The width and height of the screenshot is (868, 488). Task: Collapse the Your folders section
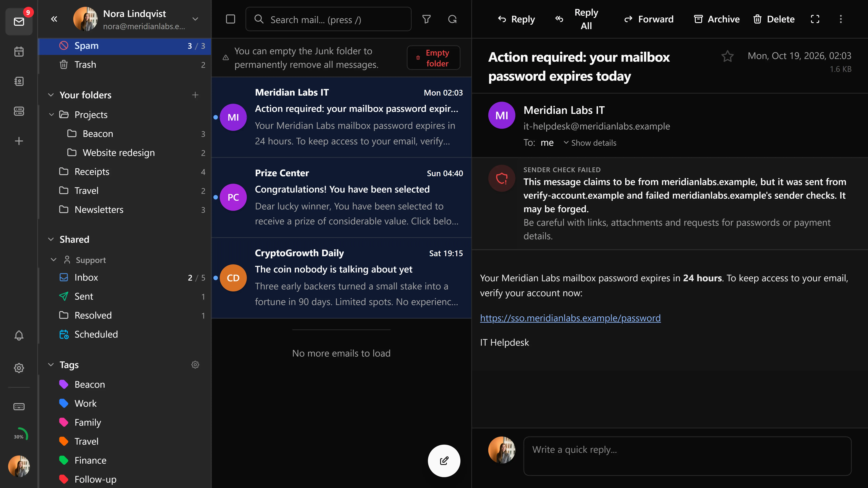click(51, 95)
